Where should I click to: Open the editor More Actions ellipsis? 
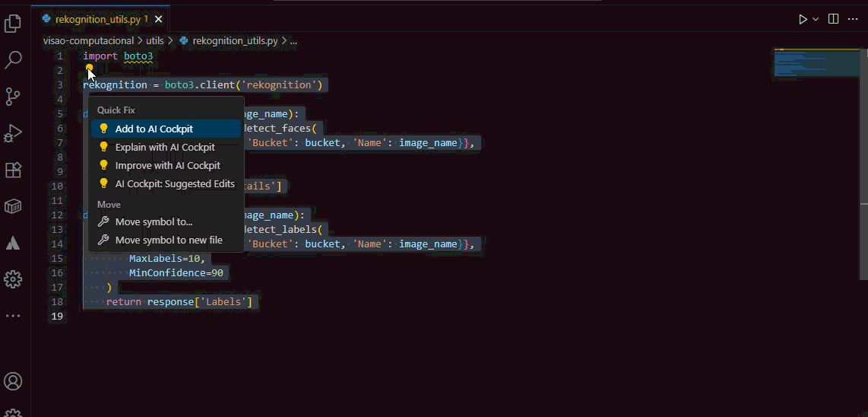click(854, 19)
